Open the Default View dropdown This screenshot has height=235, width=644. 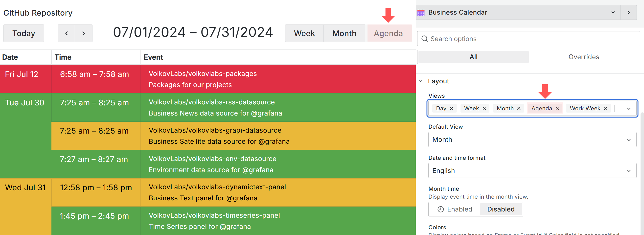click(x=532, y=140)
